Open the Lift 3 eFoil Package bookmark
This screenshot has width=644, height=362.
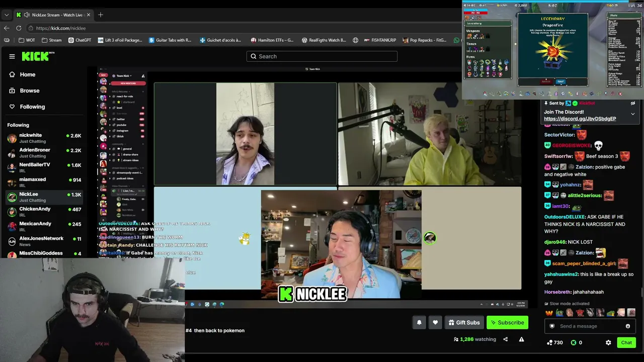(120, 40)
